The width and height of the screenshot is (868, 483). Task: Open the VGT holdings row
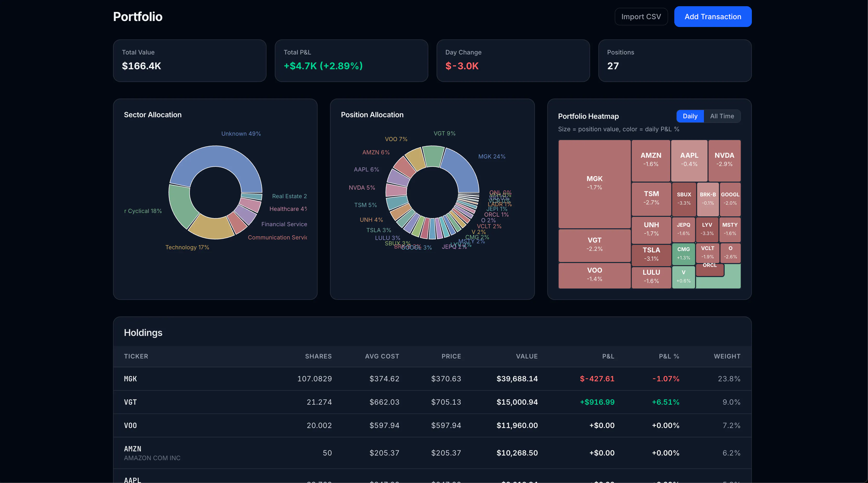(432, 402)
